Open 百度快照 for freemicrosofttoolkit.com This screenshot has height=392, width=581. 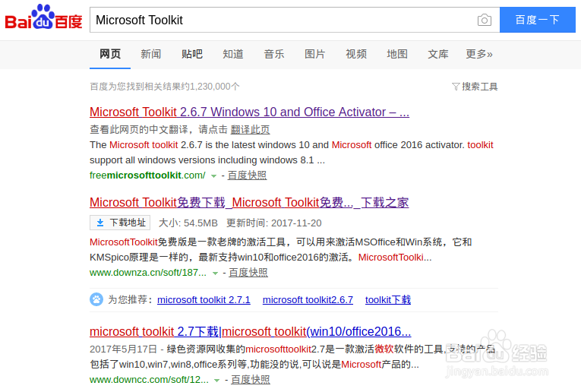pyautogui.click(x=247, y=175)
